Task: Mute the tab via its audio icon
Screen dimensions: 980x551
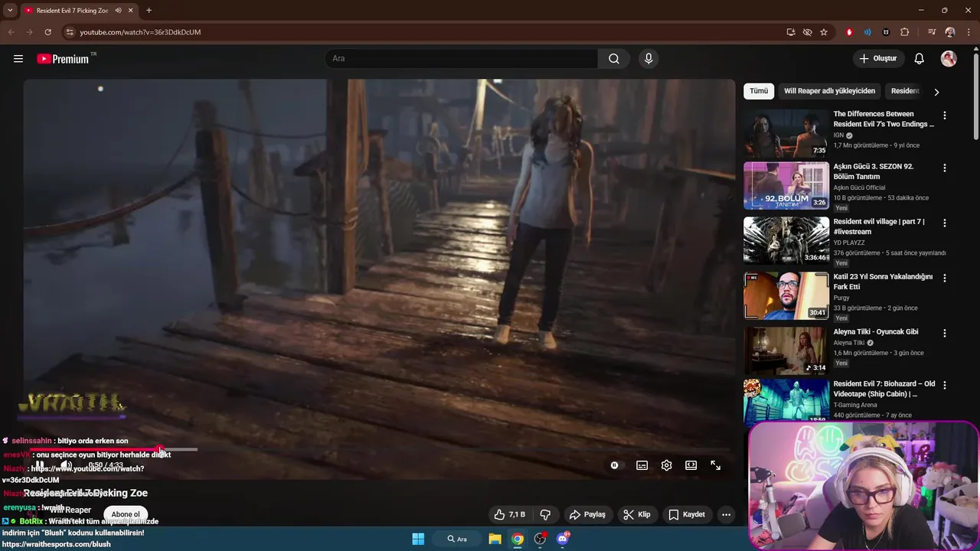Action: coord(118,11)
